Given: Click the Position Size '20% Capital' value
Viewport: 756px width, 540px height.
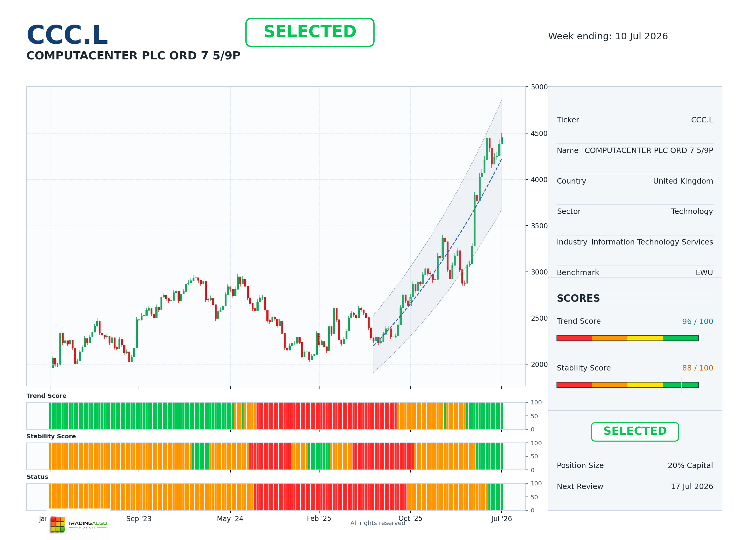Looking at the screenshot, I should (x=690, y=466).
